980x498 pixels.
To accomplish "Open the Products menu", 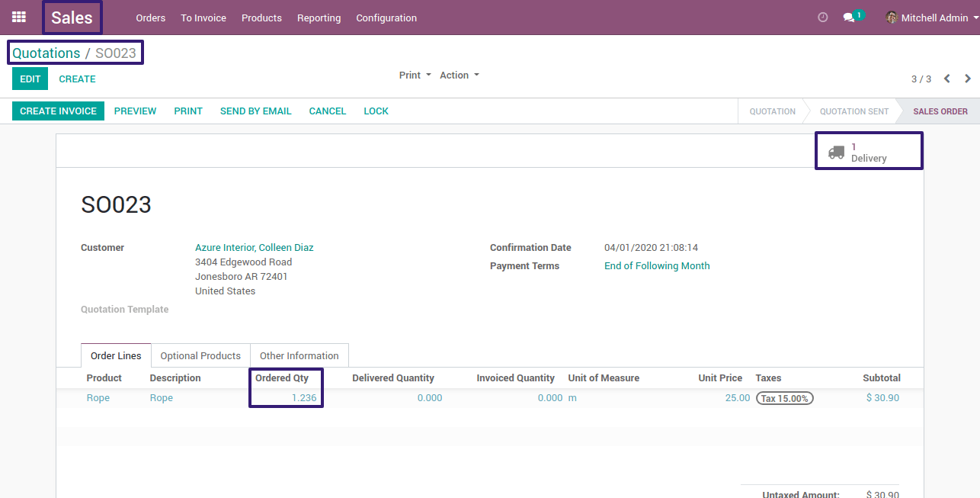I will click(x=261, y=18).
